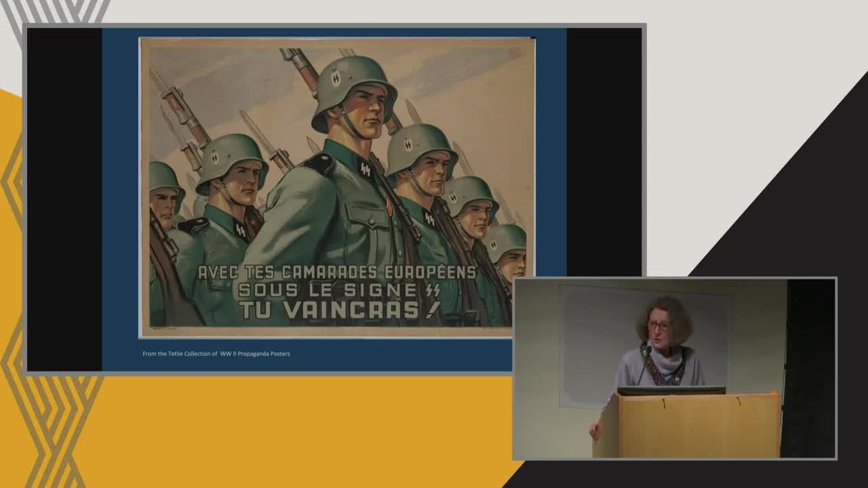The width and height of the screenshot is (868, 488).
Task: Click the 'TU VAINCRAS !' poster text
Action: 339,310
